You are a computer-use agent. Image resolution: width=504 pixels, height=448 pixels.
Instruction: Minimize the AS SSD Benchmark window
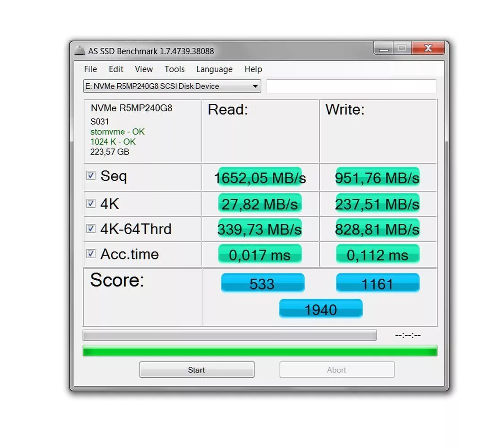pyautogui.click(x=383, y=49)
